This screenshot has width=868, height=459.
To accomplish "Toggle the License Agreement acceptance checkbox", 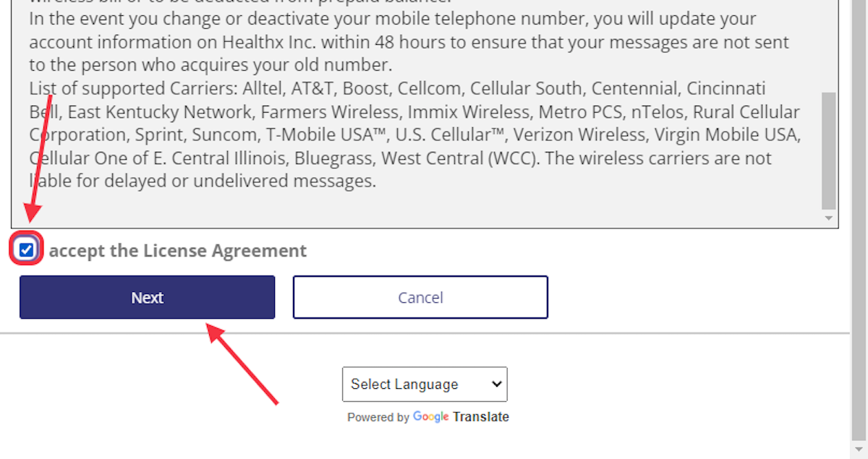I will 27,249.
